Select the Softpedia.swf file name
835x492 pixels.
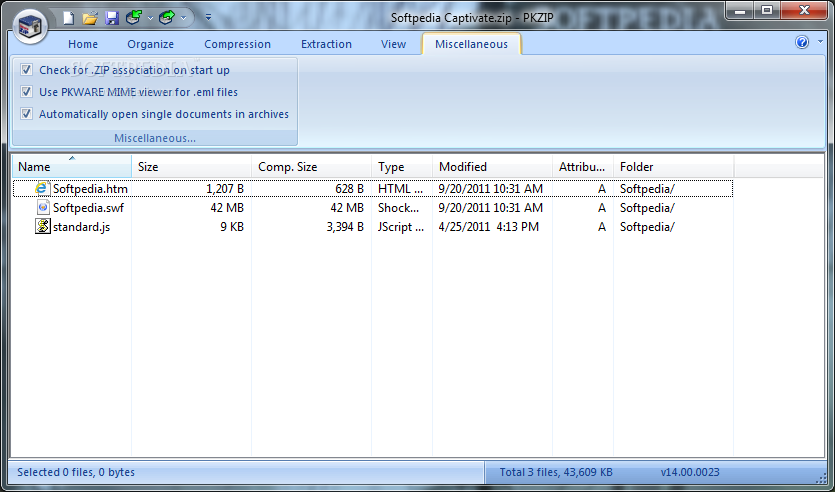pos(88,208)
